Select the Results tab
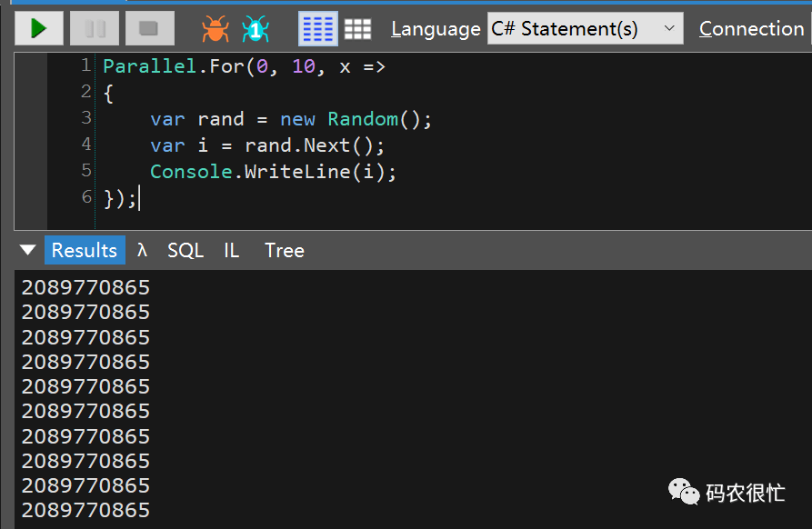Viewport: 812px width, 529px height. click(85, 250)
